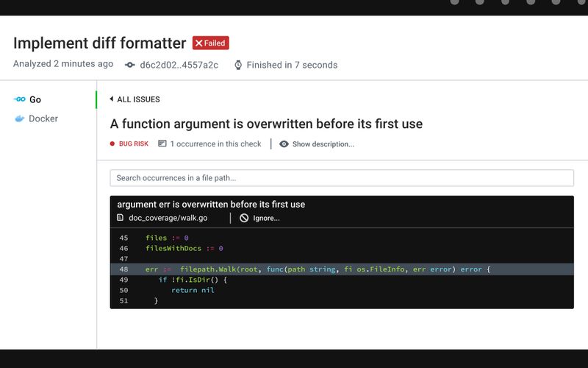Go back to ALL ISSUES
Viewport: 588px width, 368px height.
[138, 99]
